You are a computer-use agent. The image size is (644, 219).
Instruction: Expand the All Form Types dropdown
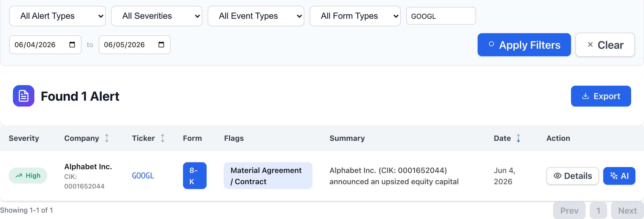coord(355,16)
